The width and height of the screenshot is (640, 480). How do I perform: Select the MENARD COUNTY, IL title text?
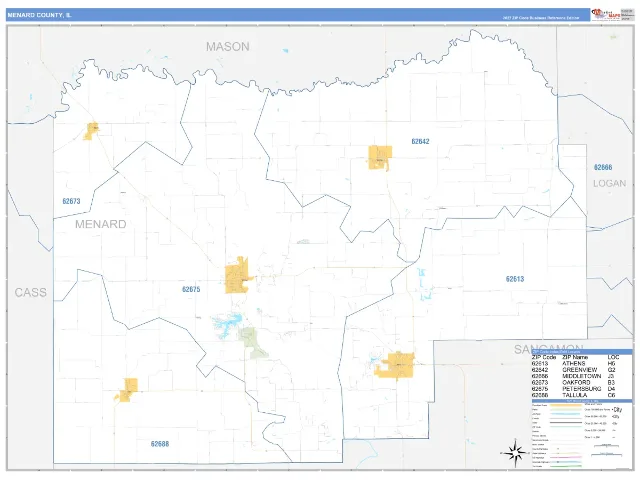39,15
